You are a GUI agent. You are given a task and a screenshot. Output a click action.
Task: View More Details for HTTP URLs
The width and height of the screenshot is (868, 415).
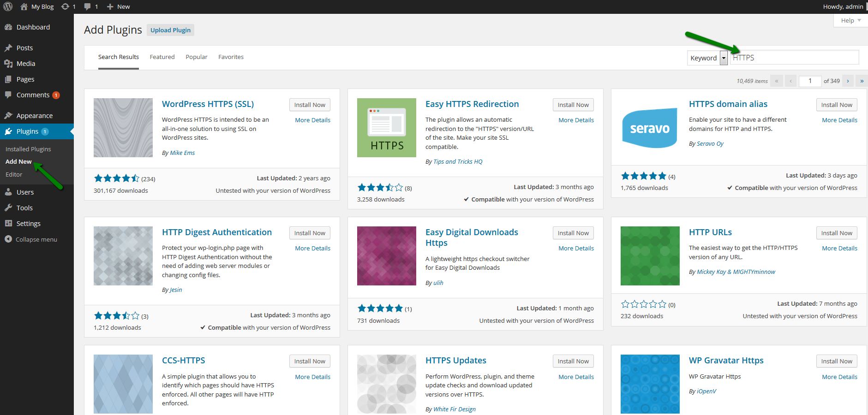840,249
